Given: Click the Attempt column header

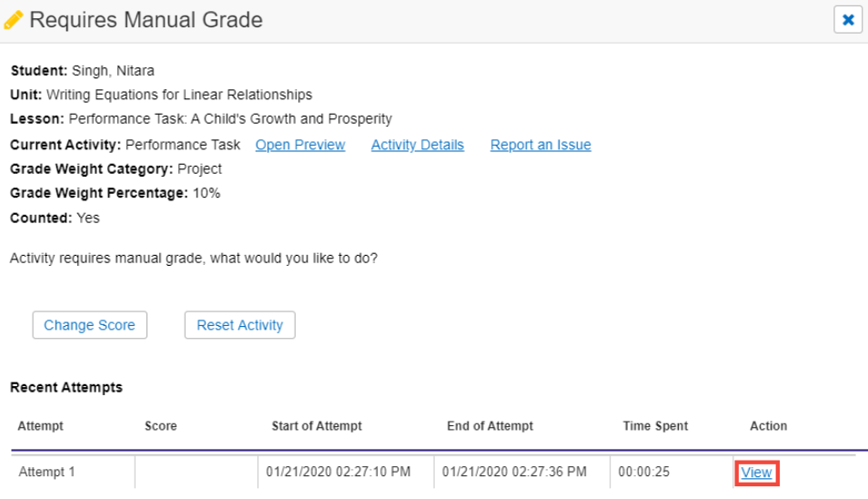Looking at the screenshot, I should [41, 426].
